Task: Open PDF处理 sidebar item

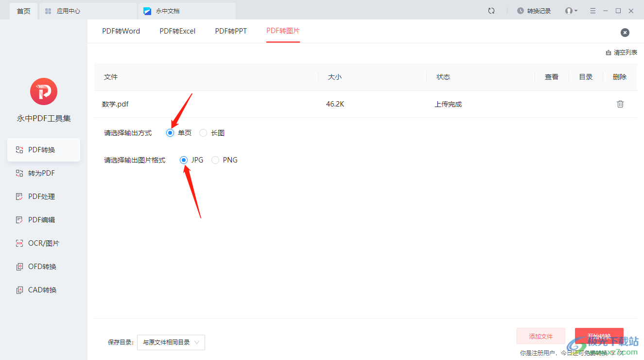Action: [x=44, y=197]
